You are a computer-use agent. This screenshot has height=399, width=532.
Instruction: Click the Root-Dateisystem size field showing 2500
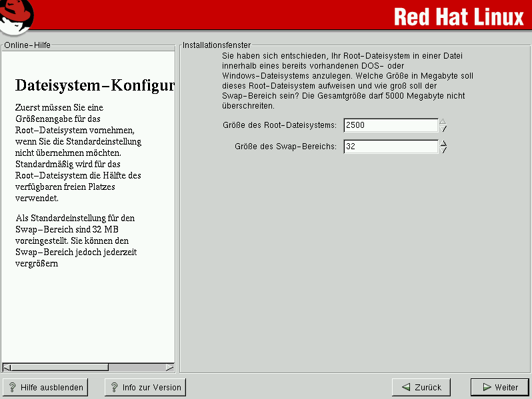tap(390, 125)
